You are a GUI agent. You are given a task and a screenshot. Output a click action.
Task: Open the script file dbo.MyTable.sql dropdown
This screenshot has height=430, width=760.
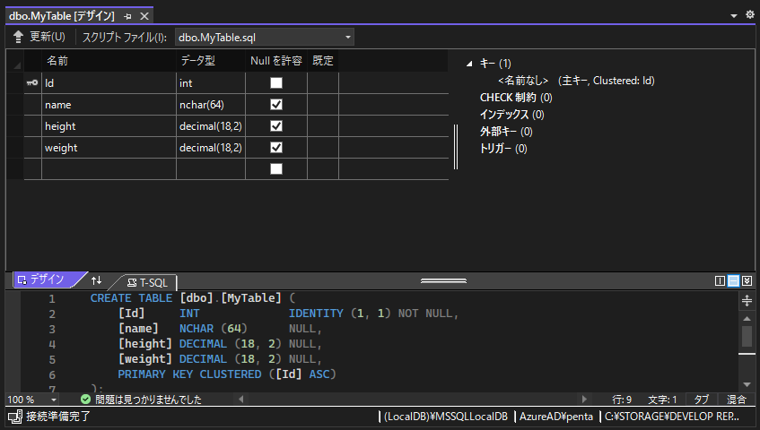point(348,37)
